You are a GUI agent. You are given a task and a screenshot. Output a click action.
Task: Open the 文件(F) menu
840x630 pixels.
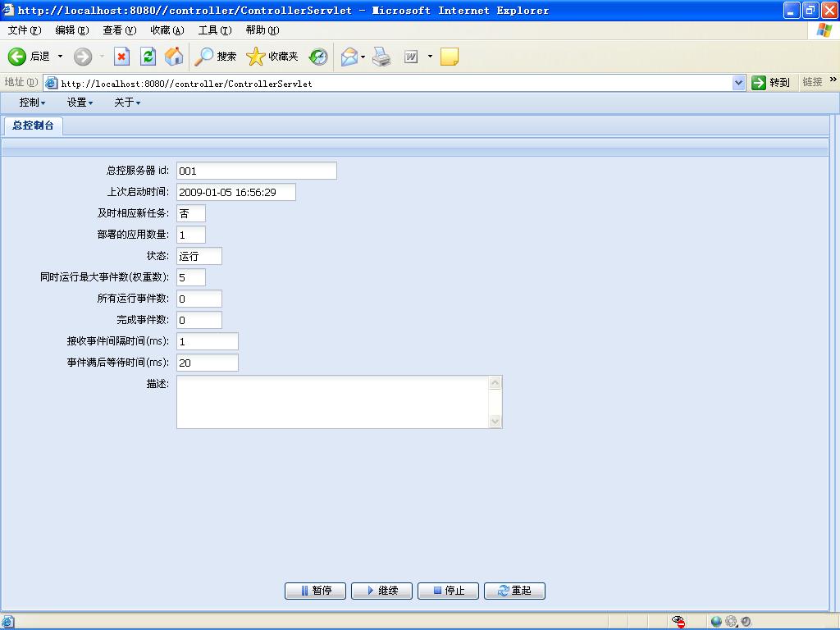click(24, 30)
